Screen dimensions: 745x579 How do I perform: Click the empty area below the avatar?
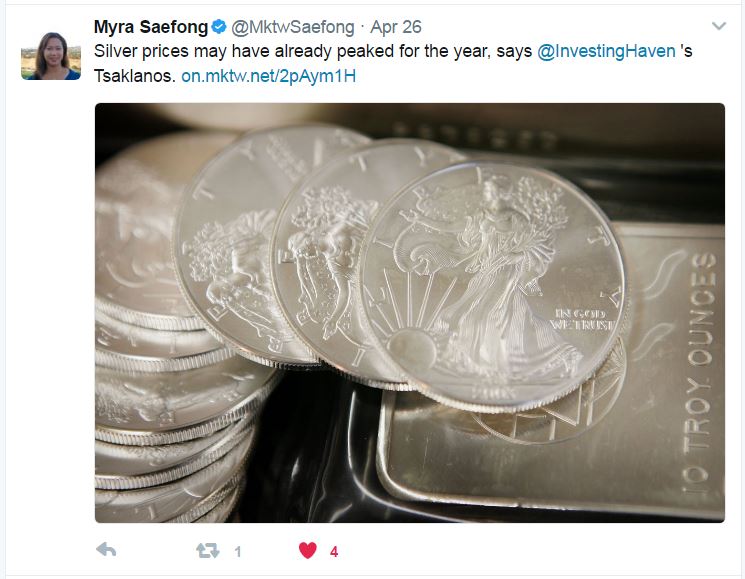pyautogui.click(x=51, y=309)
